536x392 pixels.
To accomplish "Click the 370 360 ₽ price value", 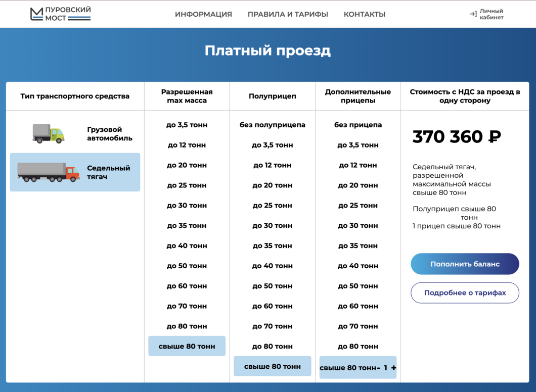I will (x=457, y=136).
